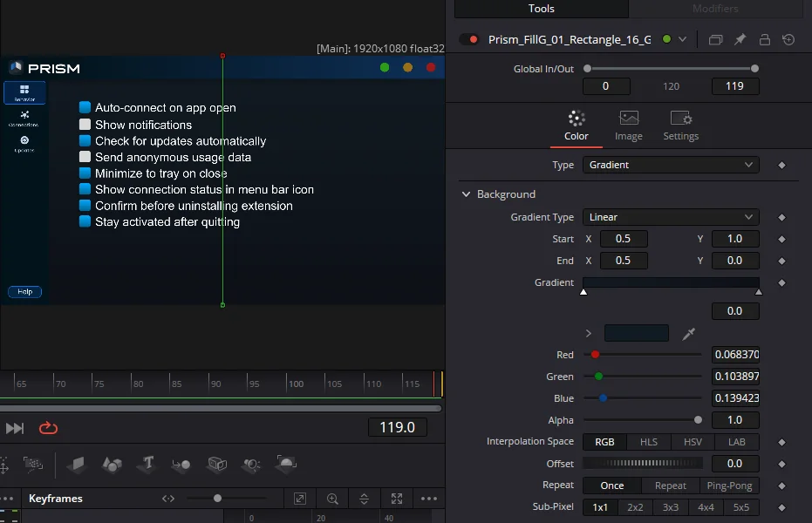The height and width of the screenshot is (523, 812).
Task: Select the right gradient stop marker
Action: (759, 292)
